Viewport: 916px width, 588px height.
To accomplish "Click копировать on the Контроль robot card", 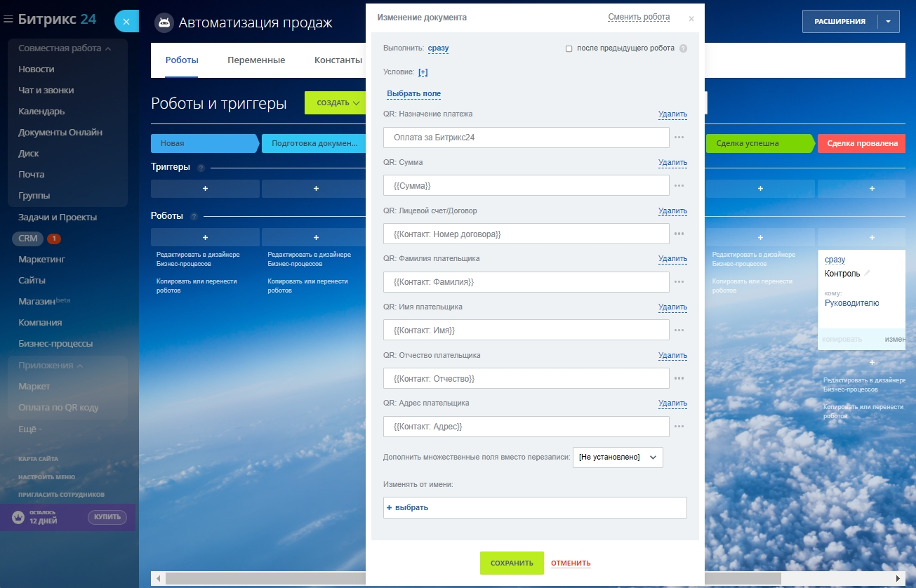I will tap(842, 339).
